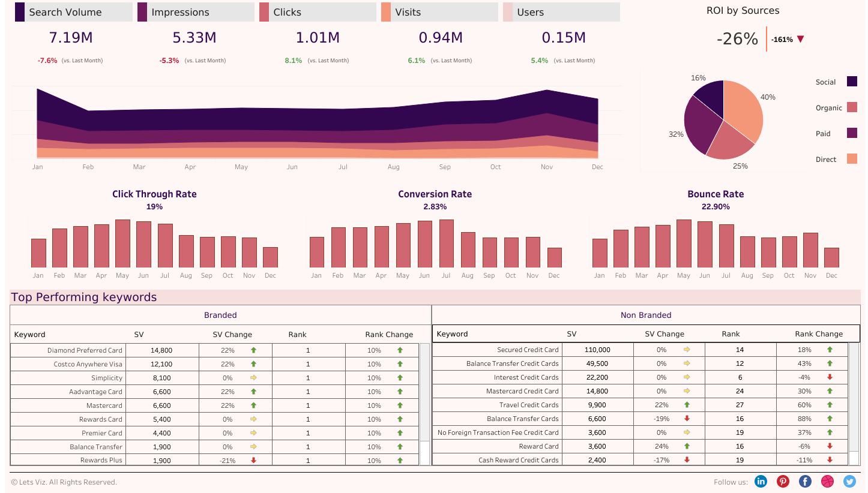Click the Direct color swatch in the legend

coord(852,158)
